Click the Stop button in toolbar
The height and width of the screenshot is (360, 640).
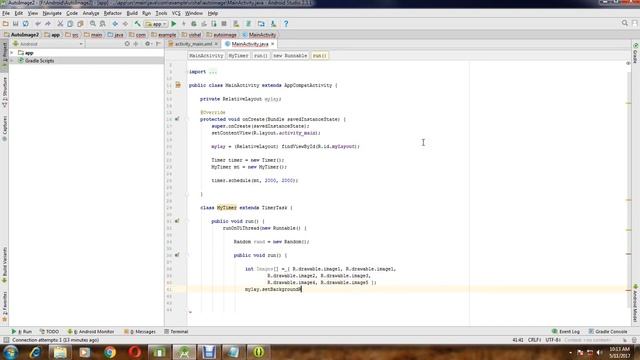point(224,24)
